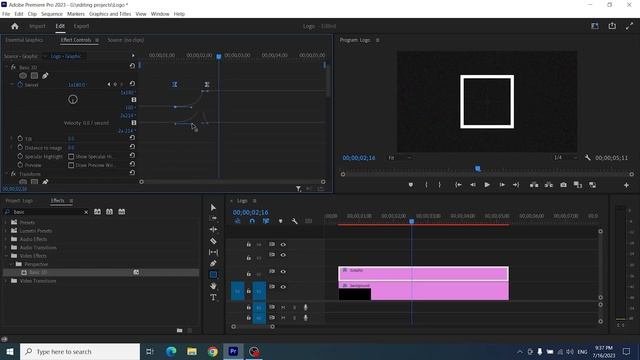Add a marker in the Program Monitor
The image size is (640, 360).
pos(411,185)
